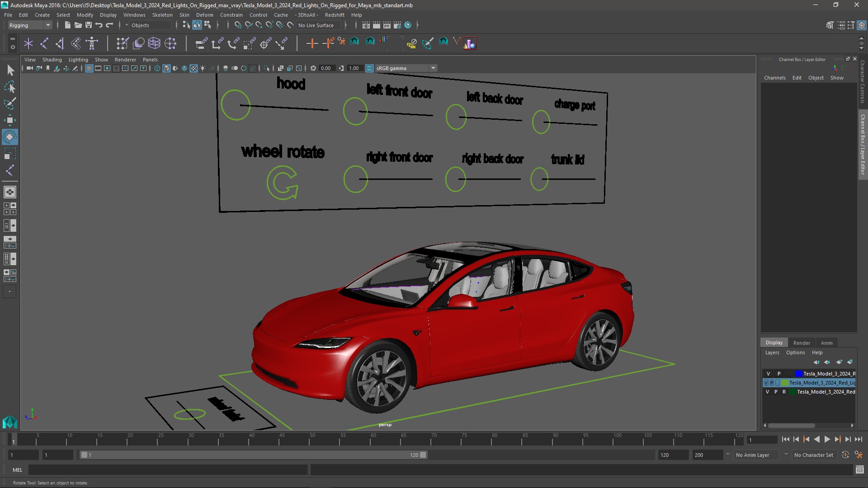Toggle viewport grid display
This screenshot has height=488, width=868.
coord(89,68)
